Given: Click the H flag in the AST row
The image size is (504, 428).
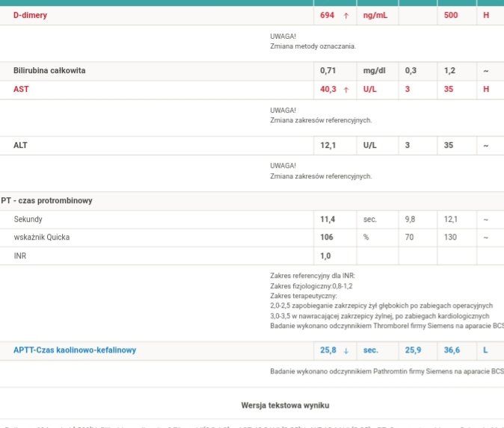Looking at the screenshot, I should 486,90.
